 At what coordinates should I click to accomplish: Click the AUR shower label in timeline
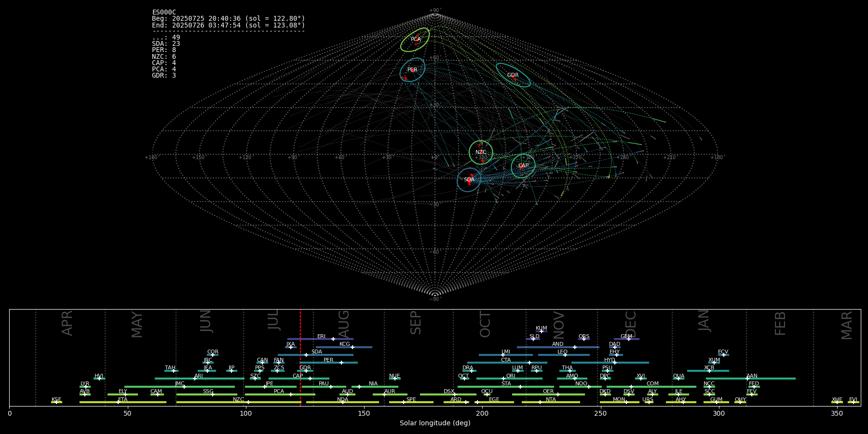pyautogui.click(x=390, y=392)
